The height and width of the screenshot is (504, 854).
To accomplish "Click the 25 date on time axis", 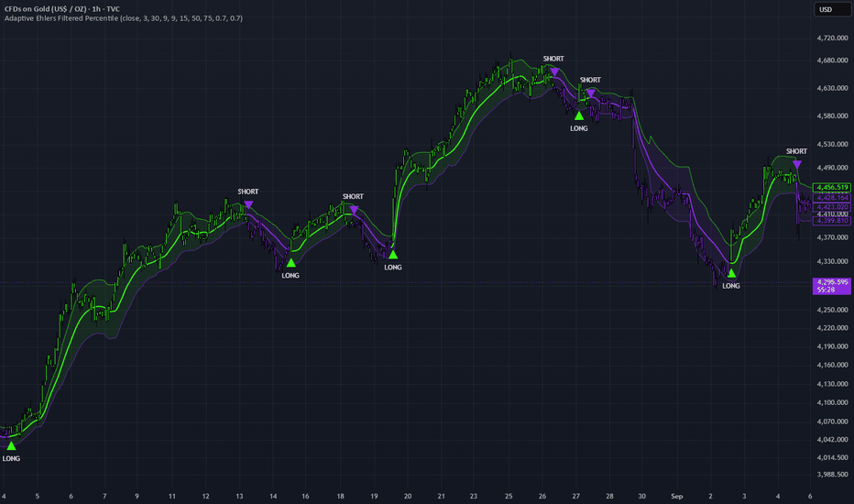I will 509,497.
